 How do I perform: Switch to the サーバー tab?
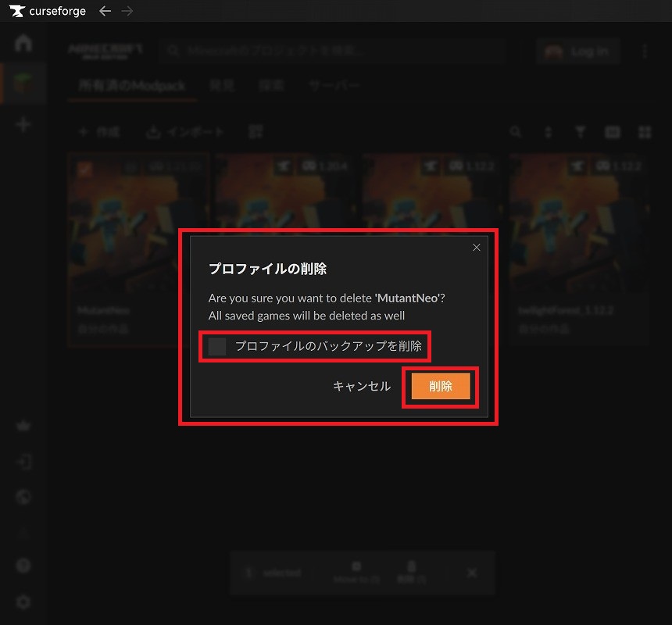point(334,85)
